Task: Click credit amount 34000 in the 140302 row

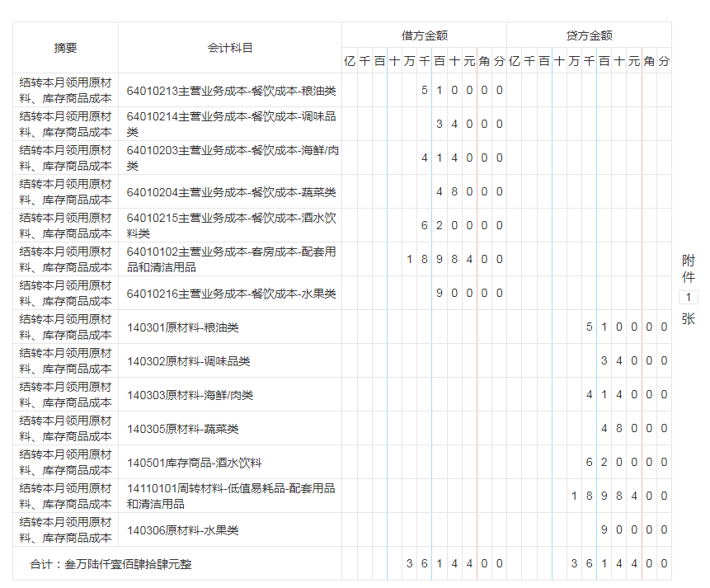Action: click(x=634, y=360)
